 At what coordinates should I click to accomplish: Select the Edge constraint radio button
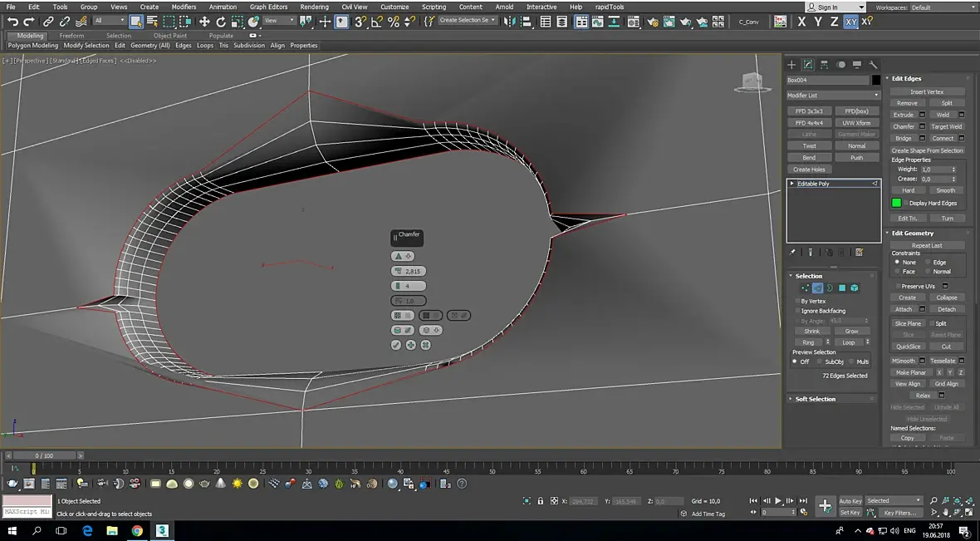pyautogui.click(x=929, y=263)
